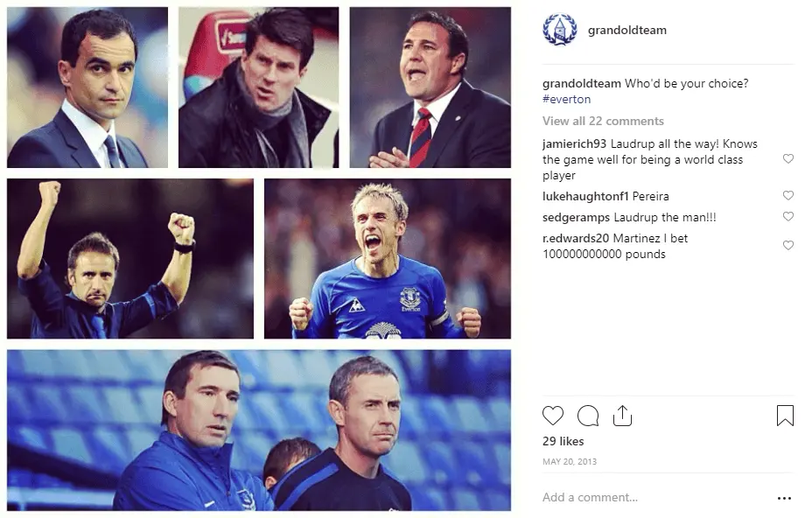The image size is (812, 518).
Task: Save the post with the bookmark icon
Action: tap(785, 416)
